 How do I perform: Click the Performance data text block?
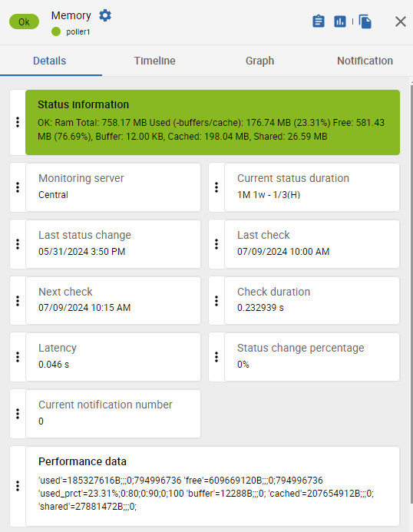point(206,494)
